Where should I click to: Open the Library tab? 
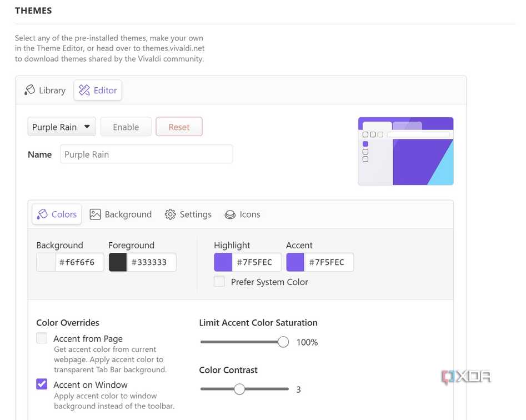45,90
